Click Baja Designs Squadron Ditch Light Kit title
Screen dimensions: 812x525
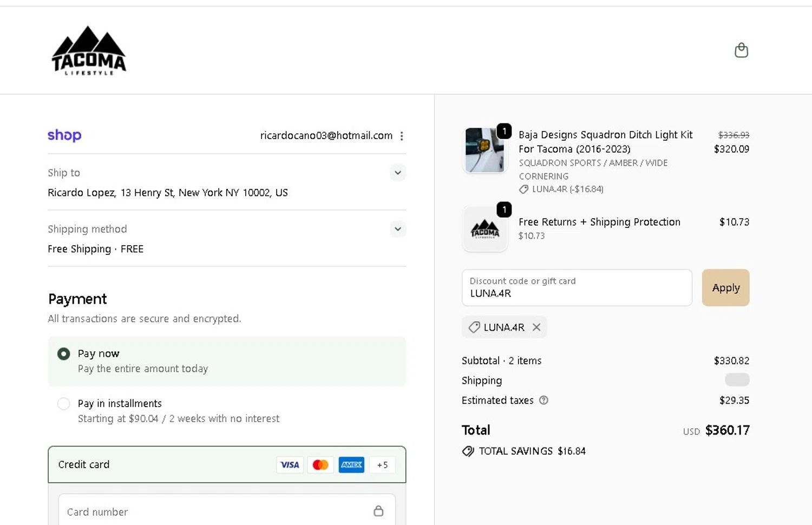pos(605,142)
